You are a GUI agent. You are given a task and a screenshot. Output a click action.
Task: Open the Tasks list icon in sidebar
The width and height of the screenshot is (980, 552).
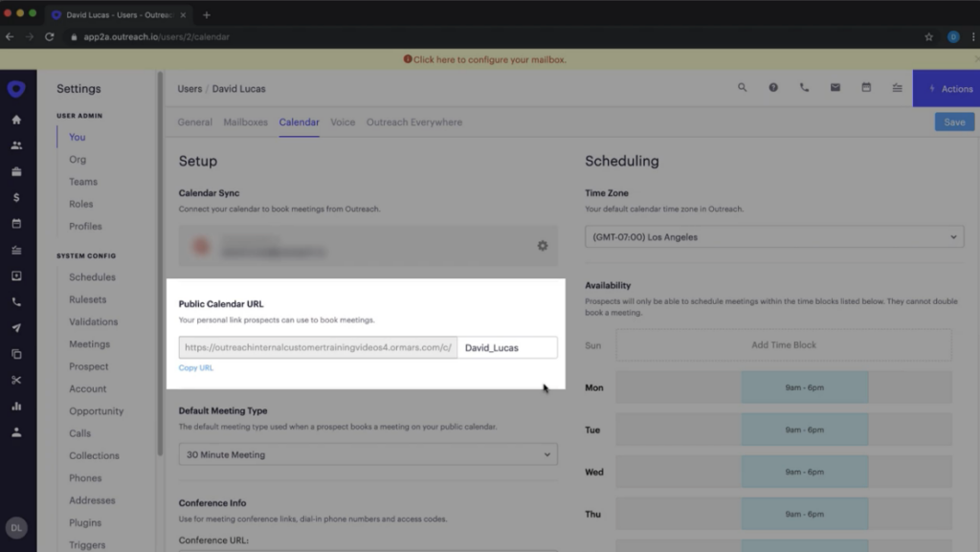click(16, 250)
